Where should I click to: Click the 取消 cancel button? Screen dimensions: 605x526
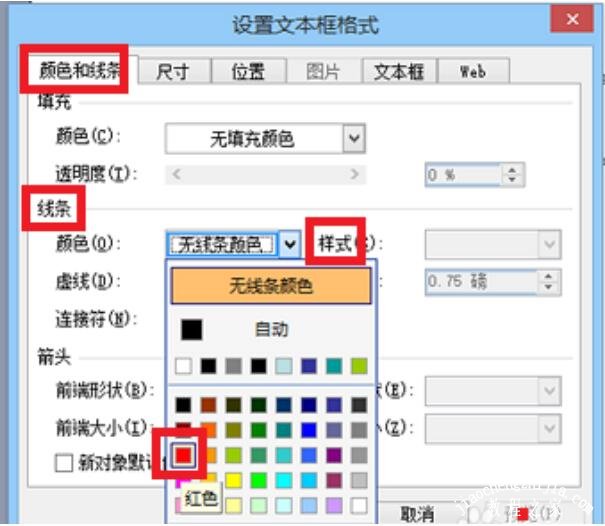tap(417, 514)
